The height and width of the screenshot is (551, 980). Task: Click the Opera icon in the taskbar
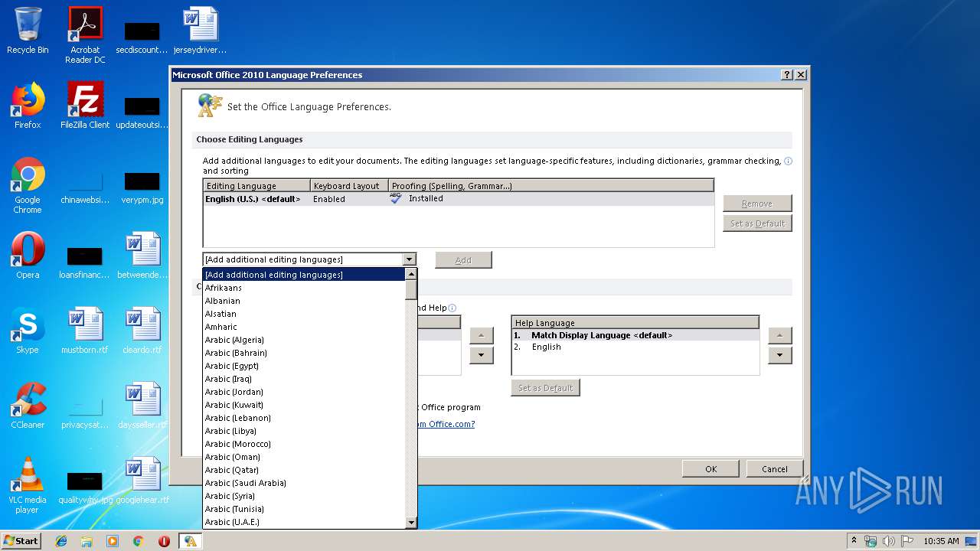click(x=164, y=541)
